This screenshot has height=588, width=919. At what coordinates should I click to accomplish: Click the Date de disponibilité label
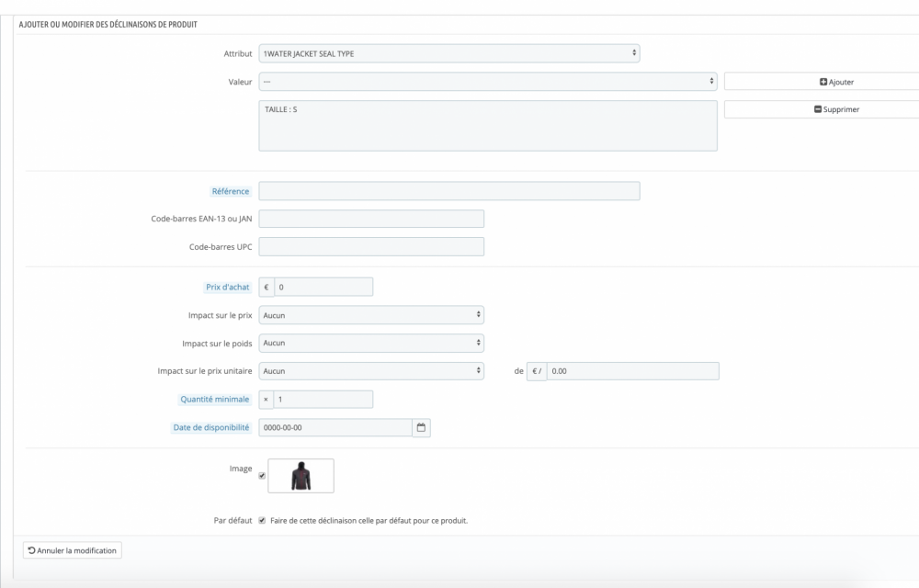coord(211,427)
